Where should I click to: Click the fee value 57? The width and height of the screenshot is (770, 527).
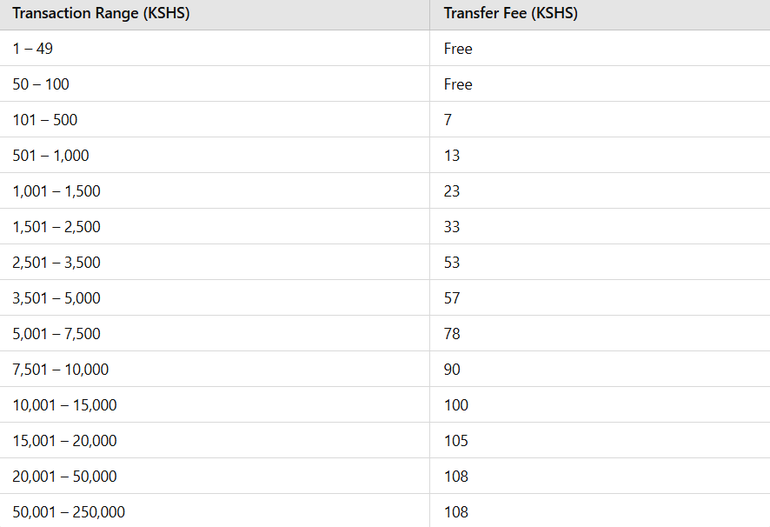coord(452,298)
